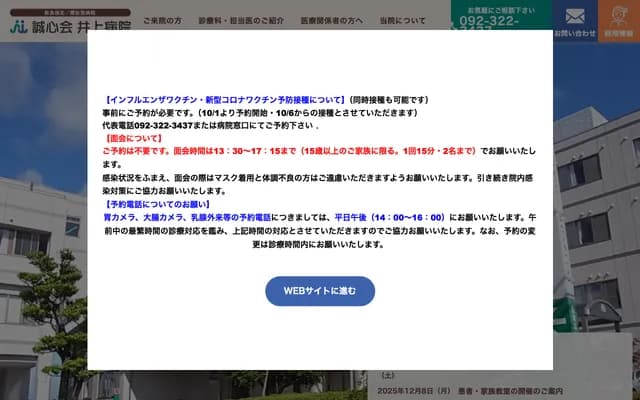Click the お問い合わせ label under envelope
640x400 pixels.
click(x=574, y=33)
